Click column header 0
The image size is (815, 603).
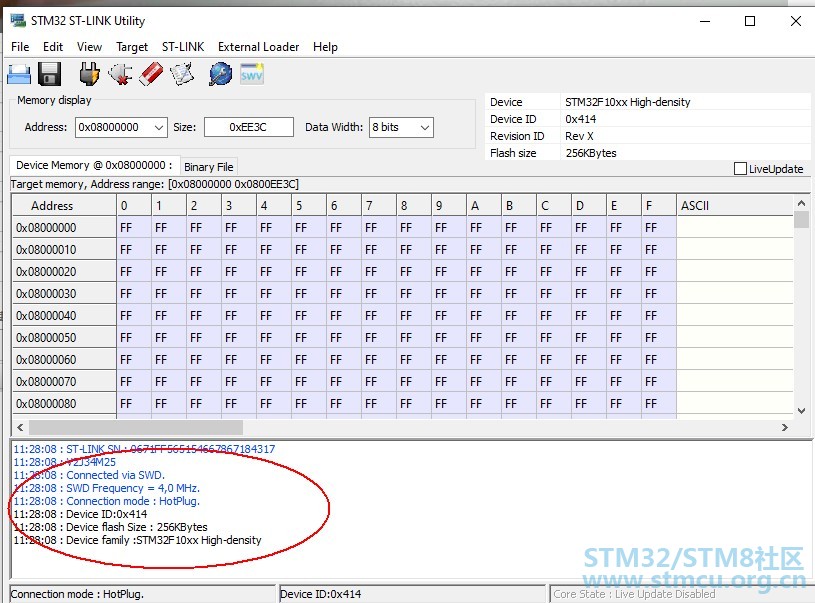[134, 206]
